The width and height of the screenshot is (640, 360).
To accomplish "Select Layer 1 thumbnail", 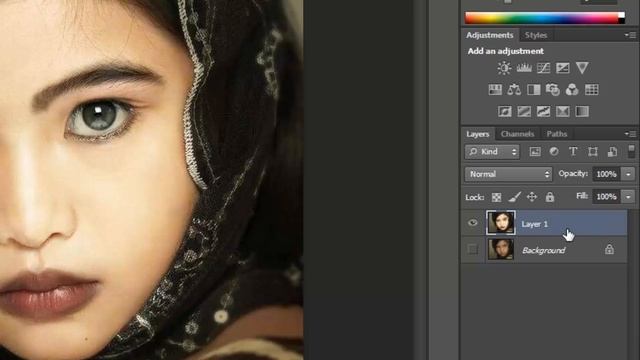I will (x=501, y=223).
